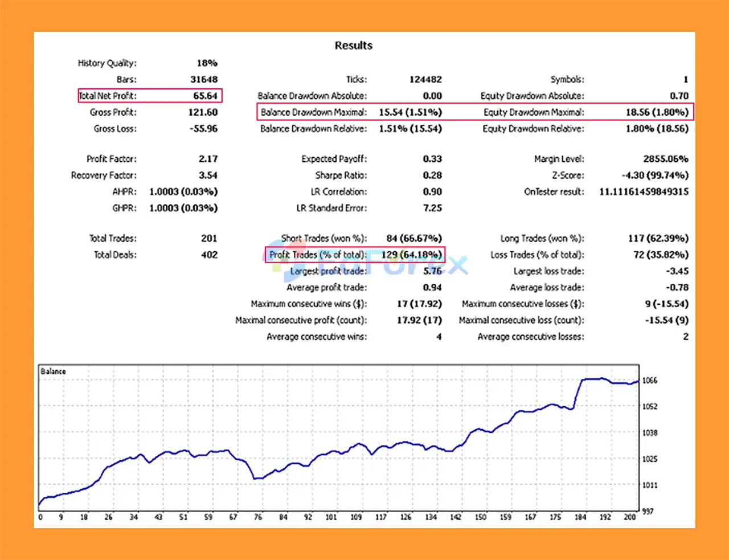This screenshot has width=729, height=560.
Task: Click the Short Trades won percentage
Action: click(414, 238)
